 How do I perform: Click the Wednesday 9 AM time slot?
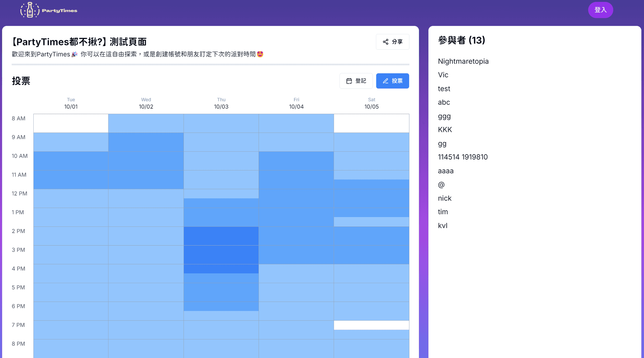[x=146, y=142]
